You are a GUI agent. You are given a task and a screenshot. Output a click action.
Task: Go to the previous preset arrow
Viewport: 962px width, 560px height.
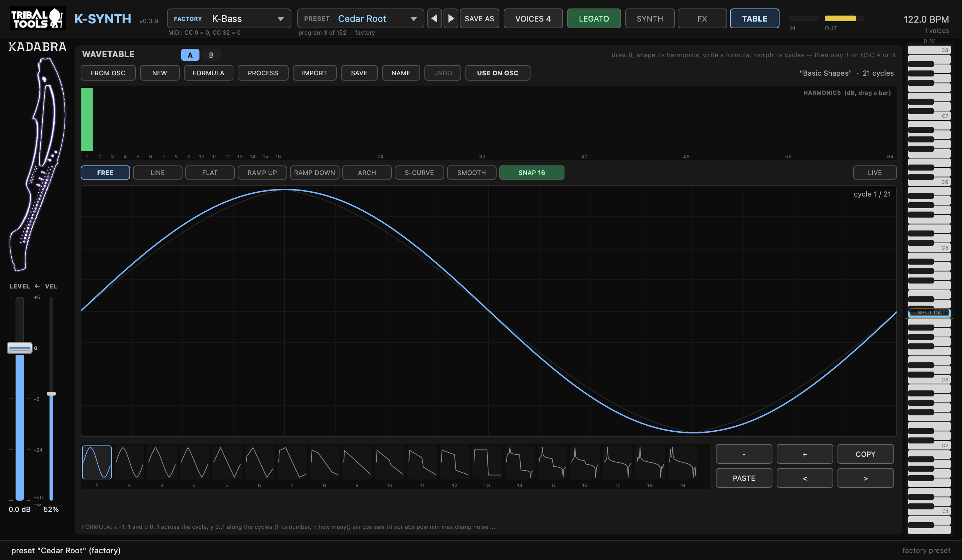tap(434, 18)
